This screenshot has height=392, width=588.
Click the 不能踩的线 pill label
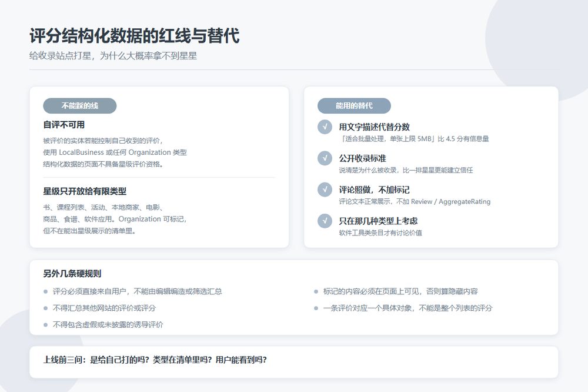(x=80, y=106)
